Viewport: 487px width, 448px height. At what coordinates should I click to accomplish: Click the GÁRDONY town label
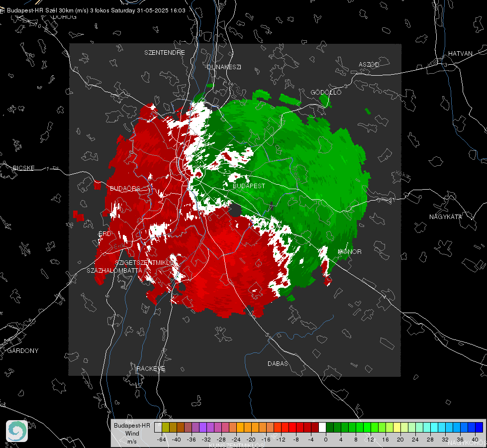click(23, 351)
